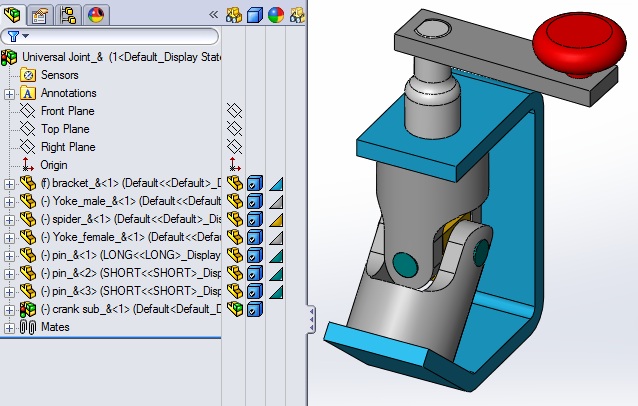638x406 pixels.
Task: Toggle hide/show for crank sub assembly
Action: coord(234,309)
